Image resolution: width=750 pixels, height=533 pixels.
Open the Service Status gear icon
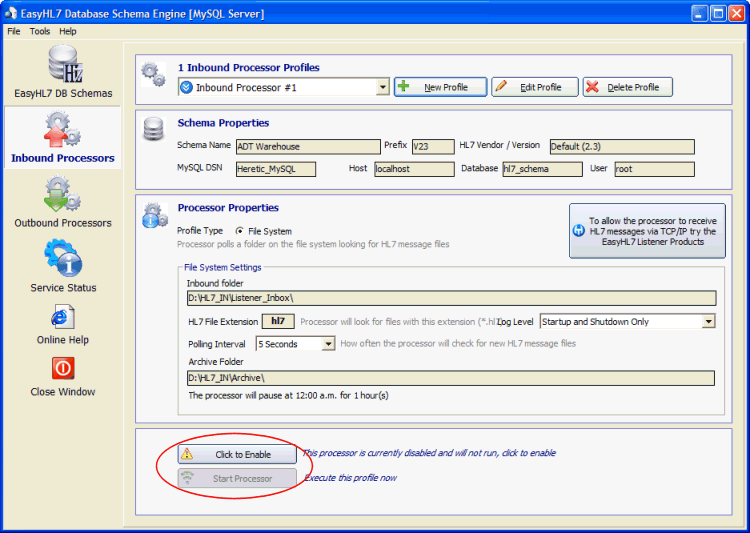[x=63, y=258]
